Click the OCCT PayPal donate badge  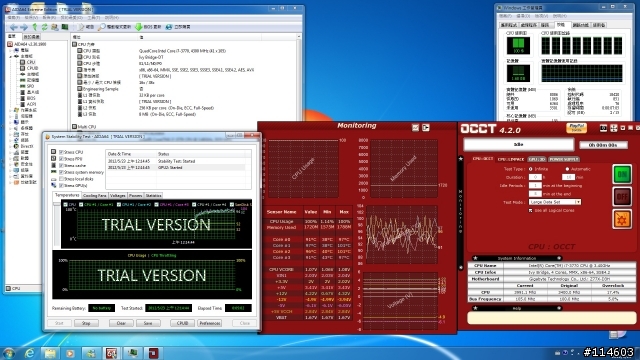576,128
